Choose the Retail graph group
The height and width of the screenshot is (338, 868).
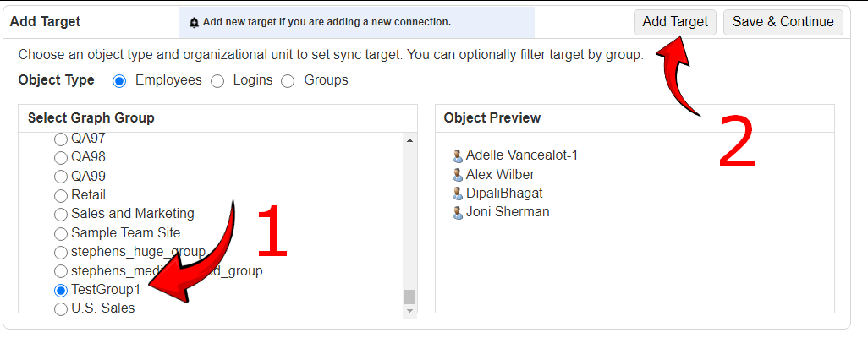[61, 196]
